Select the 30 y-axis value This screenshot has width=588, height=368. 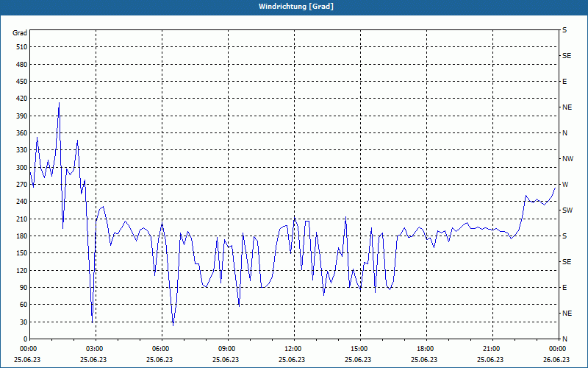pyautogui.click(x=24, y=322)
